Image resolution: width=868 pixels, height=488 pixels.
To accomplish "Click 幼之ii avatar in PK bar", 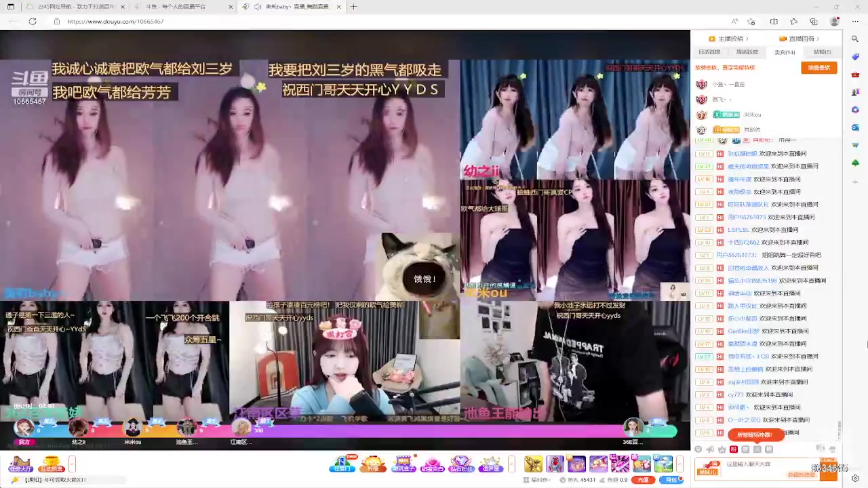I will click(x=79, y=428).
